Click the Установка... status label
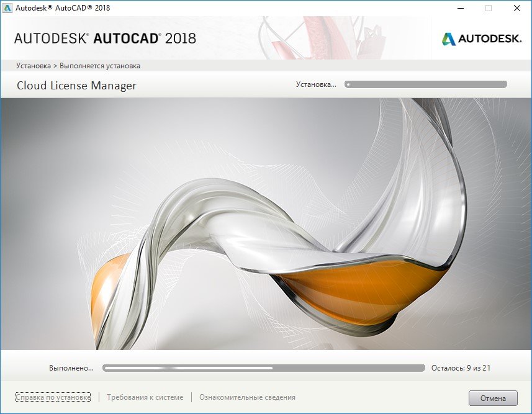The image size is (532, 414). (x=316, y=84)
